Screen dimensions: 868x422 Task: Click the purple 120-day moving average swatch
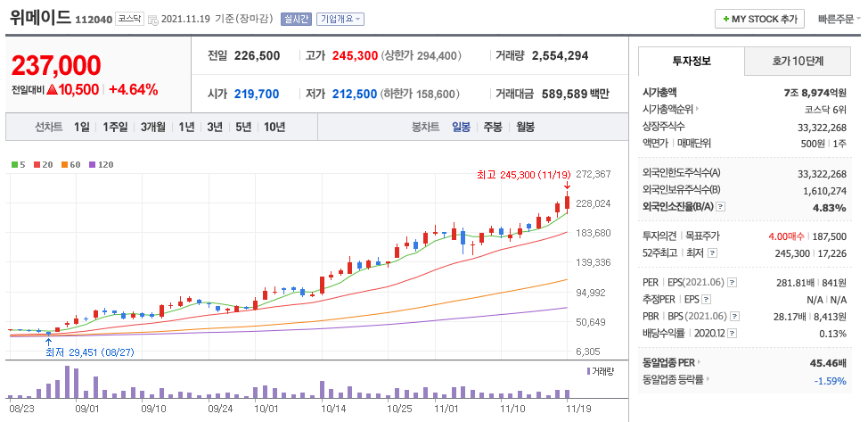(91, 165)
